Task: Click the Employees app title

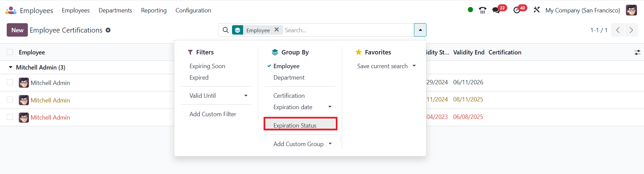Action: (x=36, y=10)
